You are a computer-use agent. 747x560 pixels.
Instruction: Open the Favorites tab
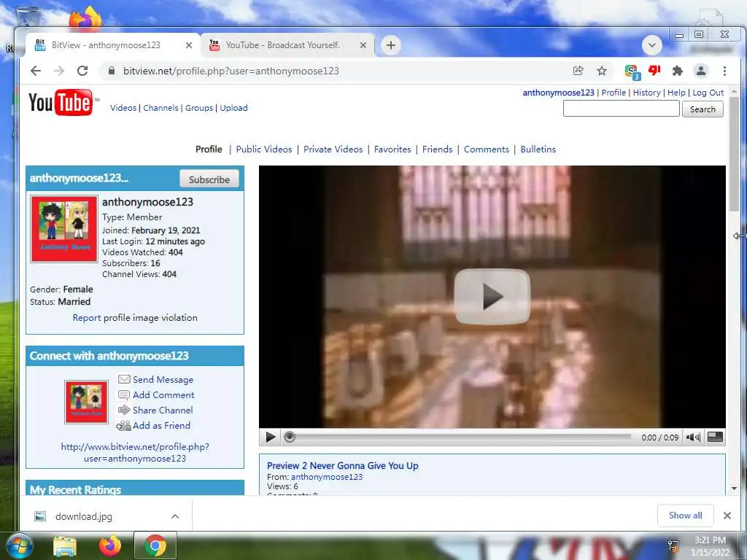pyautogui.click(x=392, y=149)
